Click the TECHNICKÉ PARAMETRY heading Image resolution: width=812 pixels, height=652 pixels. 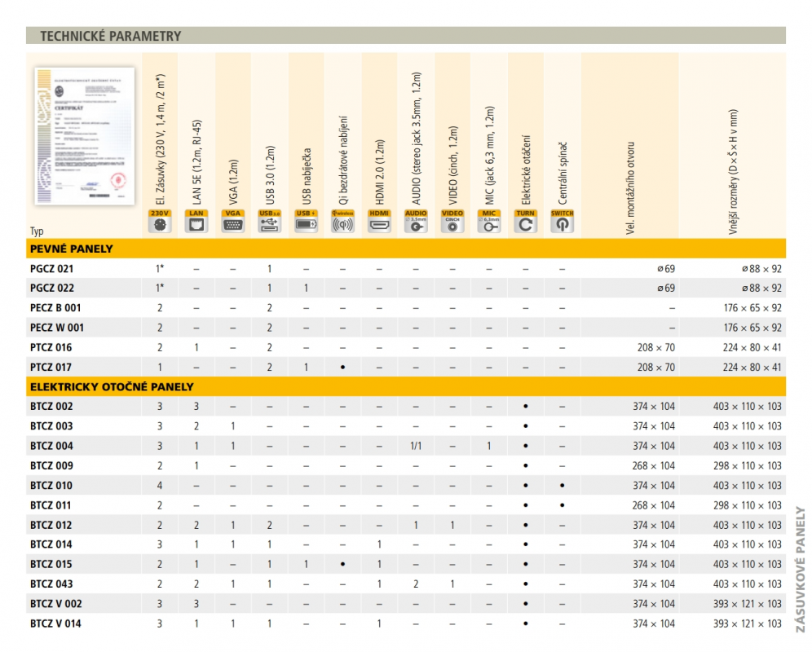[x=111, y=36]
